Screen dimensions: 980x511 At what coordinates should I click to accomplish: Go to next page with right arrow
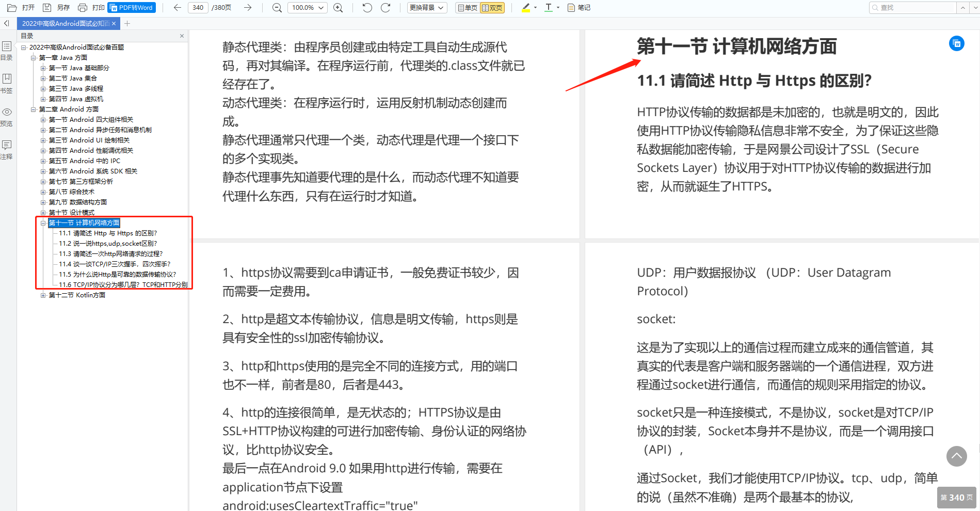[248, 8]
